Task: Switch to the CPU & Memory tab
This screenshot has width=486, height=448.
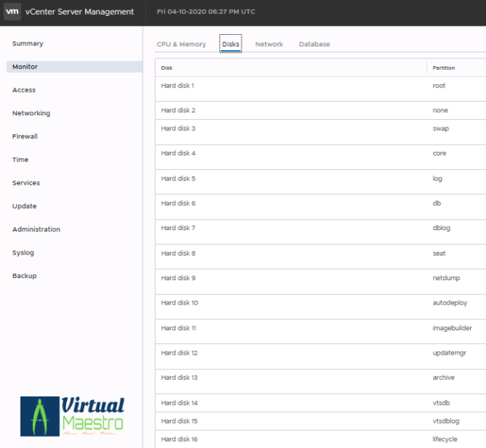Action: tap(181, 45)
